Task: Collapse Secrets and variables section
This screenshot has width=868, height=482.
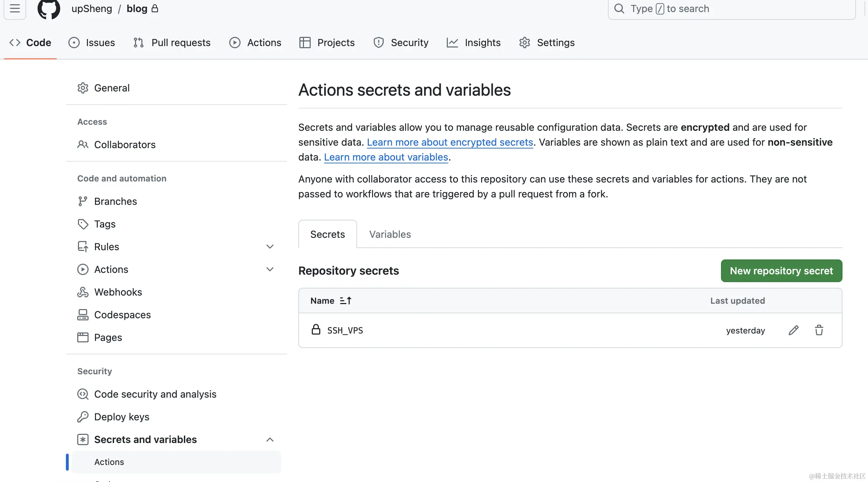Action: 270,439
